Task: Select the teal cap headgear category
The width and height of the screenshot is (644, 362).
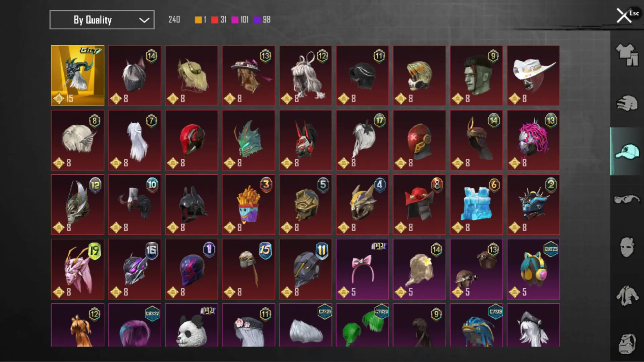Action: coord(627,151)
